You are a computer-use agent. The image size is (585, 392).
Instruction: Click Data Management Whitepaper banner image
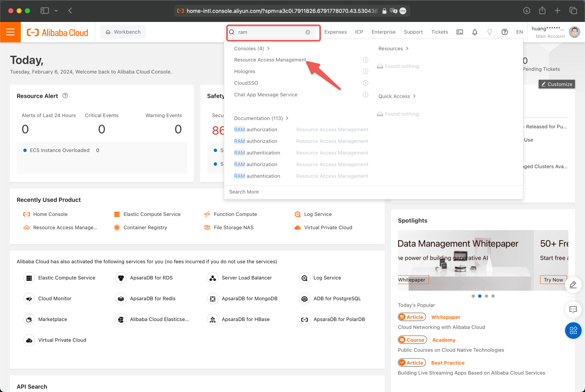pos(466,260)
